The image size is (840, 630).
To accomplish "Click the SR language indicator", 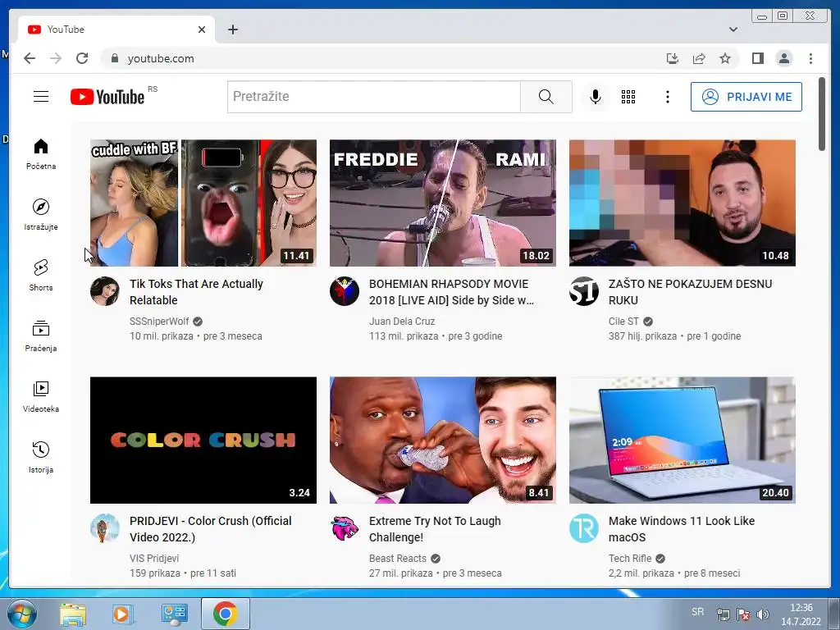I will pyautogui.click(x=697, y=612).
